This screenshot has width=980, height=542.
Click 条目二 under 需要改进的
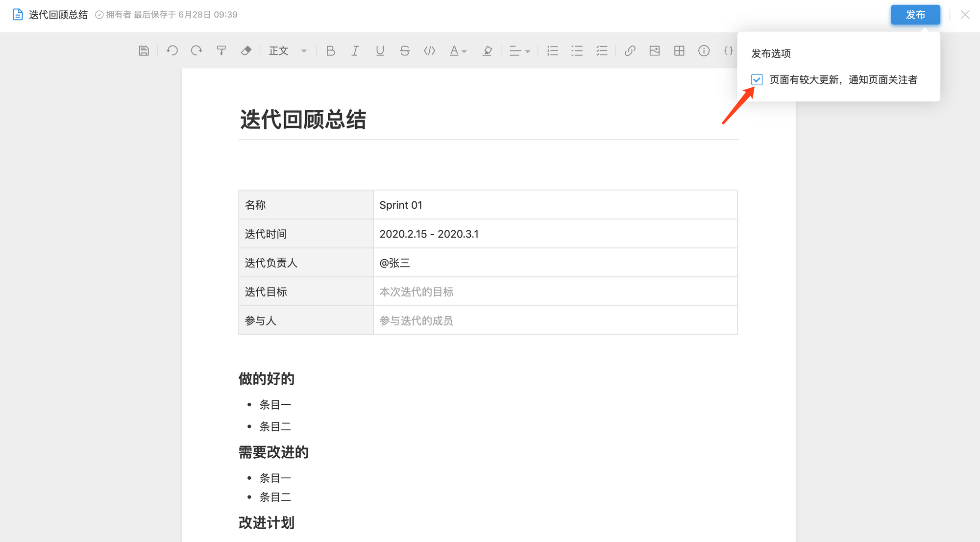[275, 497]
